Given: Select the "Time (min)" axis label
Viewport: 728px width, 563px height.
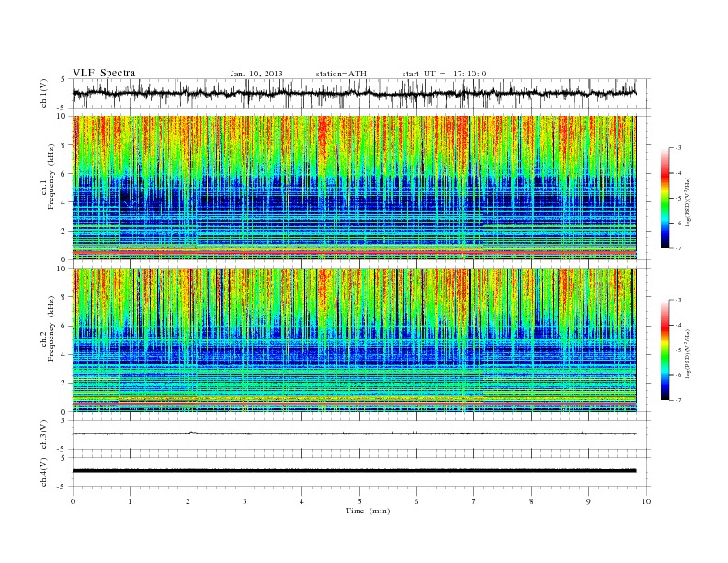Looking at the screenshot, I should click(x=368, y=511).
